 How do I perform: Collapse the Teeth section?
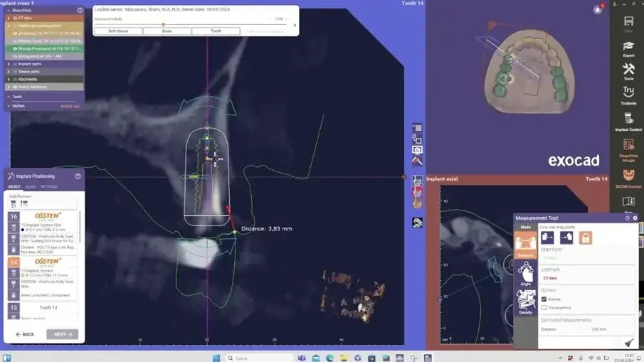pyautogui.click(x=9, y=97)
